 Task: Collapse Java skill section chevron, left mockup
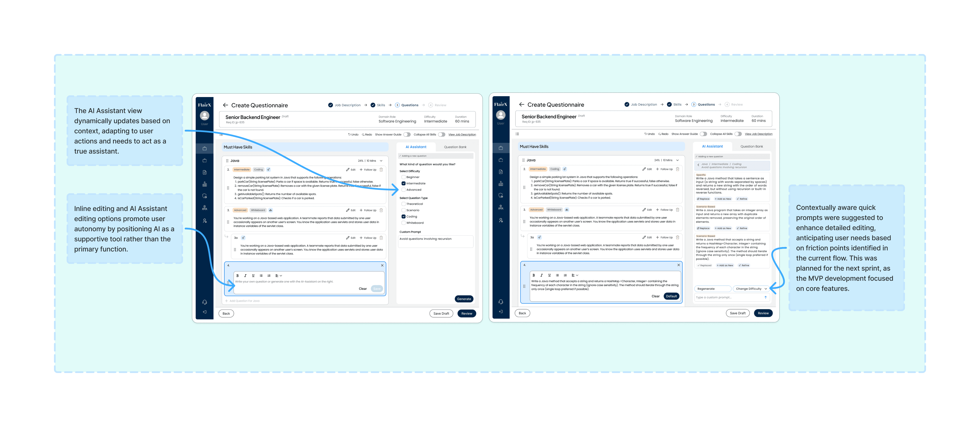(381, 161)
